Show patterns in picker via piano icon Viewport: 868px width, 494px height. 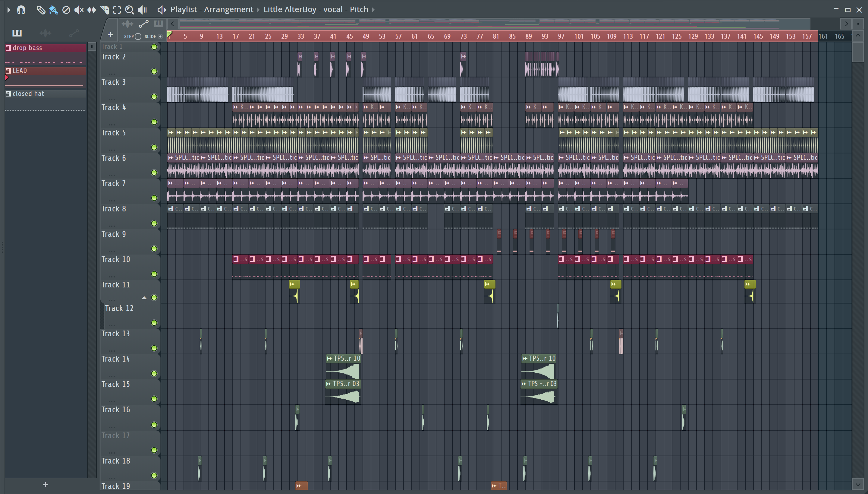click(17, 33)
